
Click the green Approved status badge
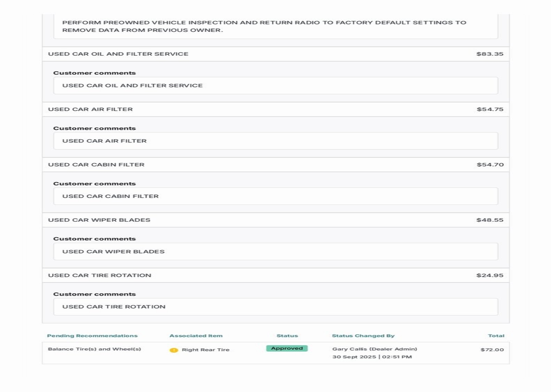pyautogui.click(x=287, y=348)
